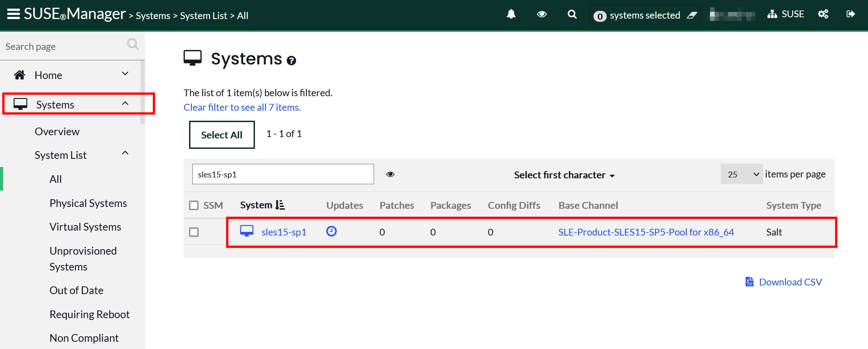Image resolution: width=868 pixels, height=349 pixels.
Task: Click the eye icon in top bar
Action: pyautogui.click(x=542, y=15)
